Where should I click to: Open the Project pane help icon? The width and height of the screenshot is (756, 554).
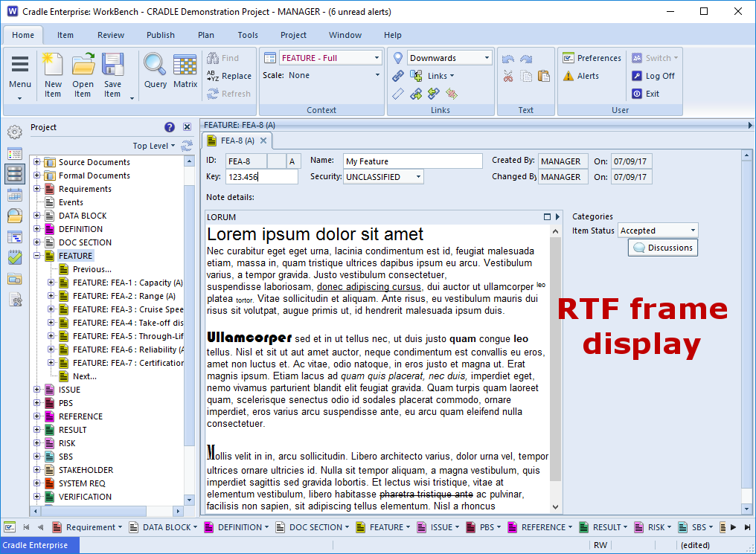pos(169,127)
